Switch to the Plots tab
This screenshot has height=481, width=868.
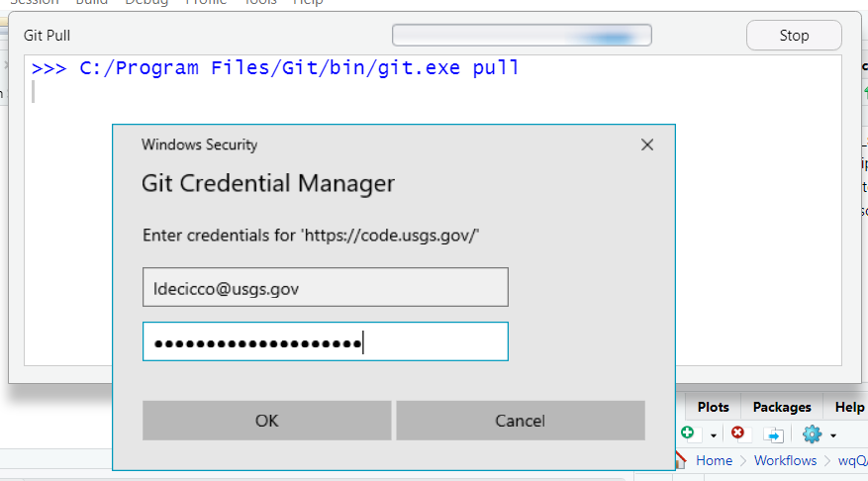point(713,407)
